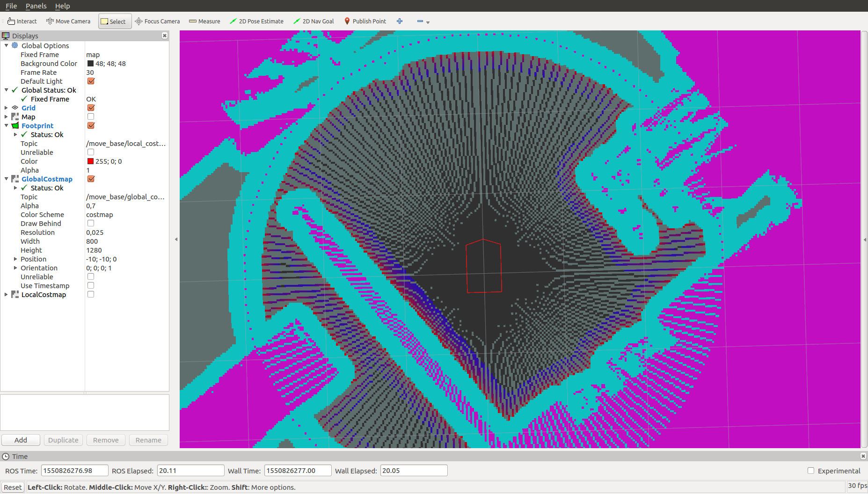Click the blue plus add-tool icon
The image size is (868, 494).
coord(400,21)
